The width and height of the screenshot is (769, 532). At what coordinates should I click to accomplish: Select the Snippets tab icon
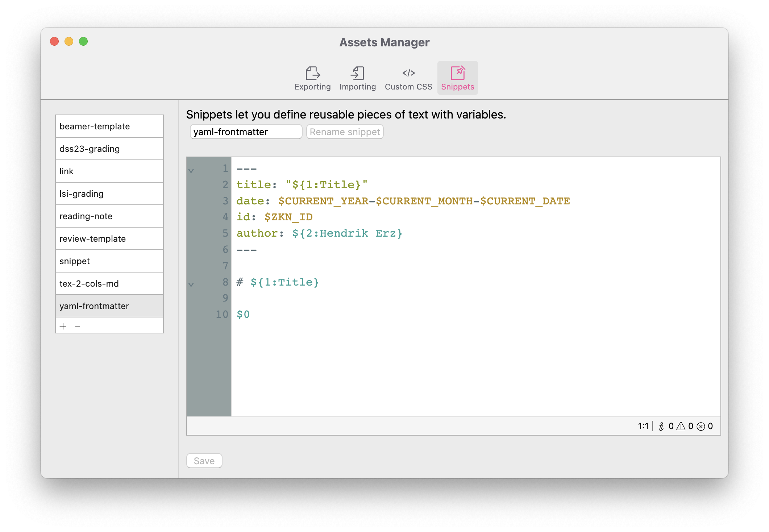coord(457,73)
